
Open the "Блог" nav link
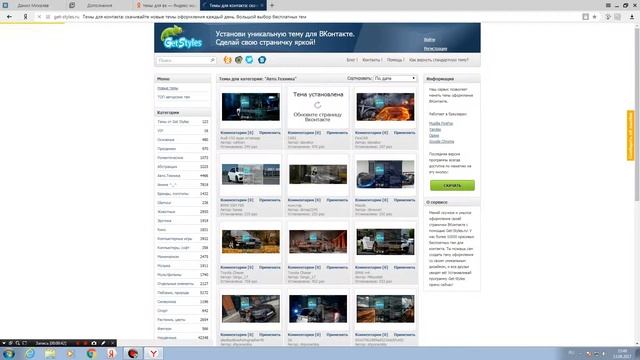click(351, 60)
